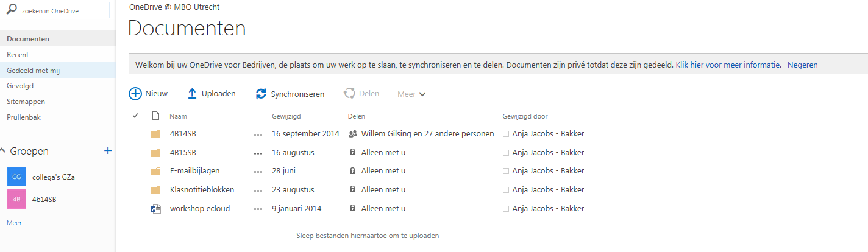
Task: Click the Klasnotitieblokken folder icon
Action: click(155, 190)
